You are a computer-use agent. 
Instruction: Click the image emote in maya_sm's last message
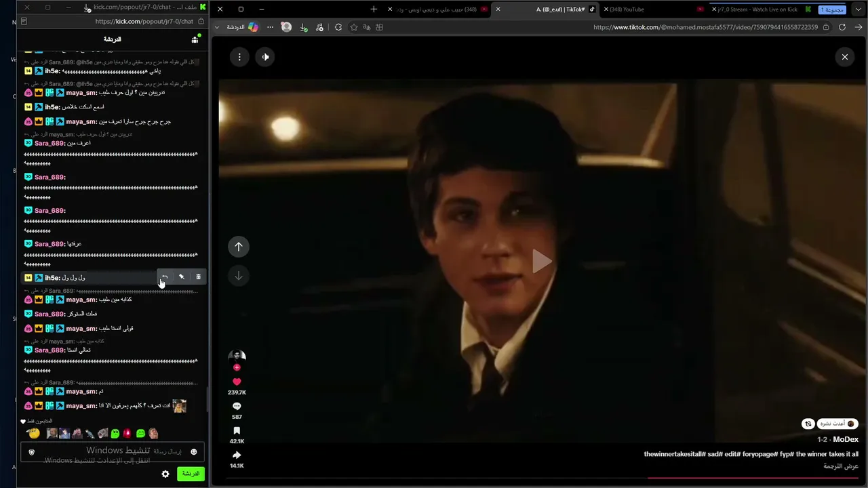[x=179, y=406]
